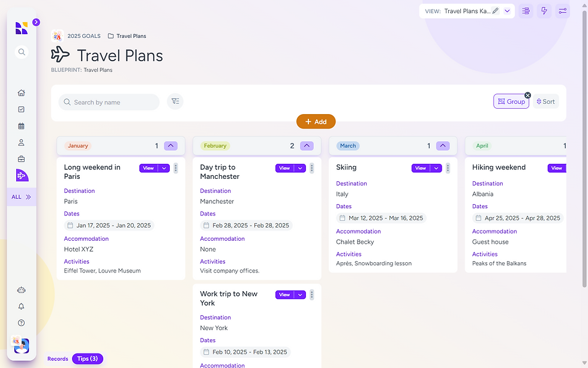Open the briefcase sidebar icon
588x368 pixels.
[x=22, y=159]
